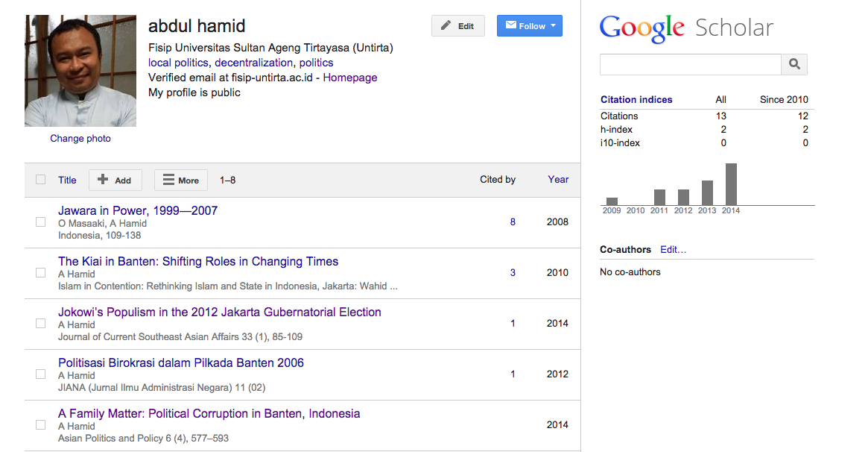Sort articles by Year column

tap(558, 180)
